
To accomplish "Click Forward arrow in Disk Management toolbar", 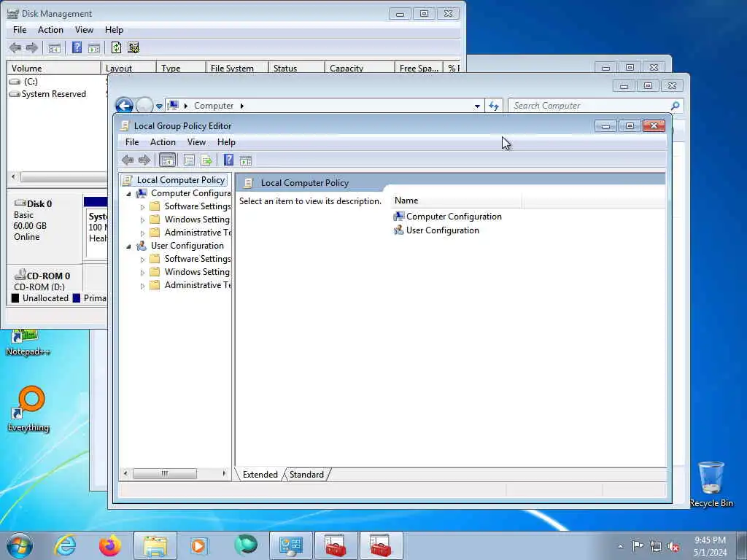I will pyautogui.click(x=32, y=47).
